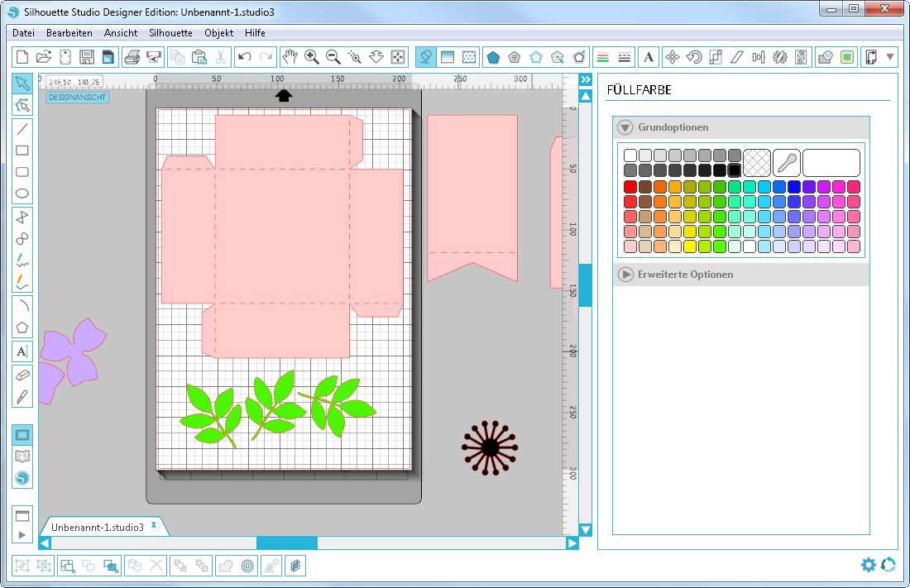Expand the Erweiterte Optionen section
Screen dimensions: 910x588
(625, 275)
